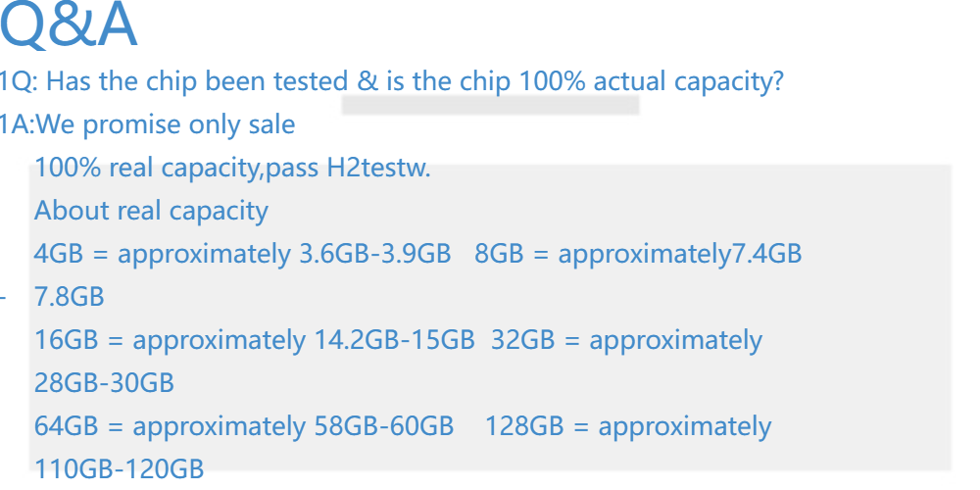
Task: Click the 64GB approximately 58GB-60GB text
Action: click(x=244, y=426)
